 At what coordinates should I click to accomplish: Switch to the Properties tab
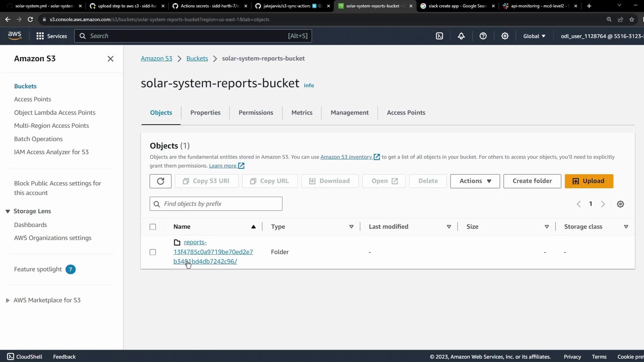click(x=205, y=113)
